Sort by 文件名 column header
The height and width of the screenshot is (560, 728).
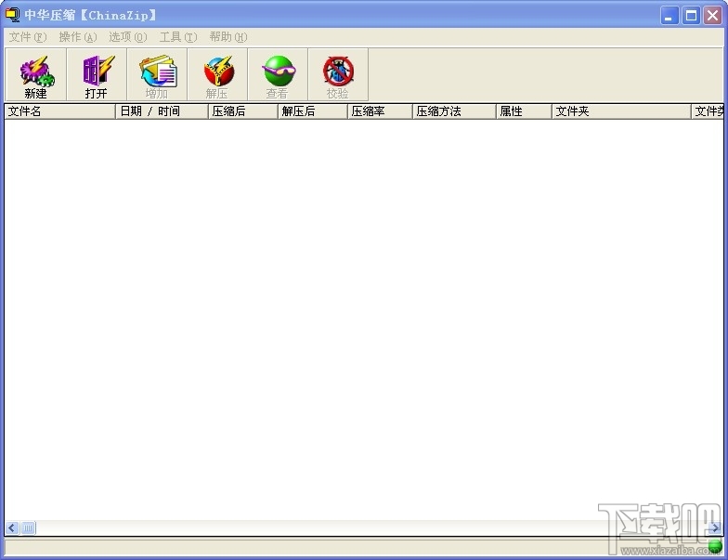click(x=59, y=111)
